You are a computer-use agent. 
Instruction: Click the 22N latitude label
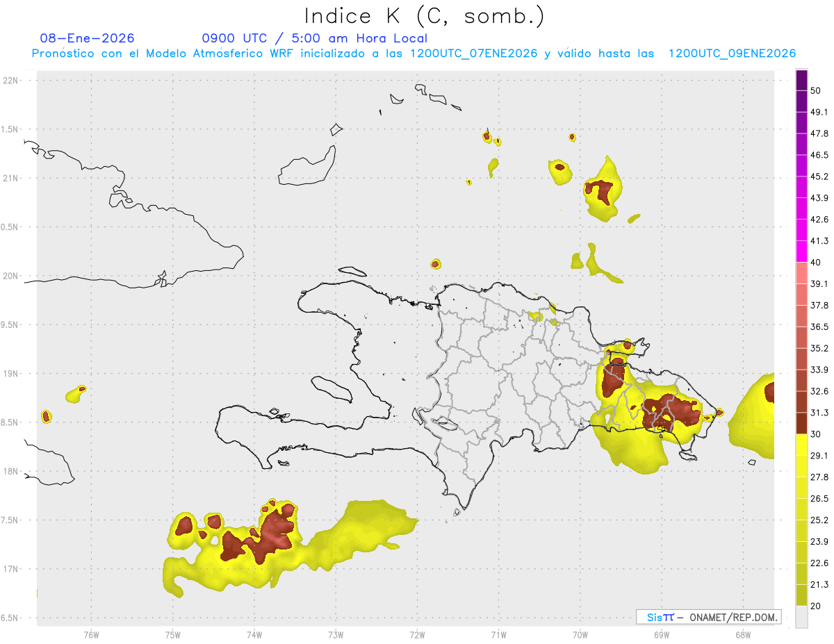coord(11,80)
